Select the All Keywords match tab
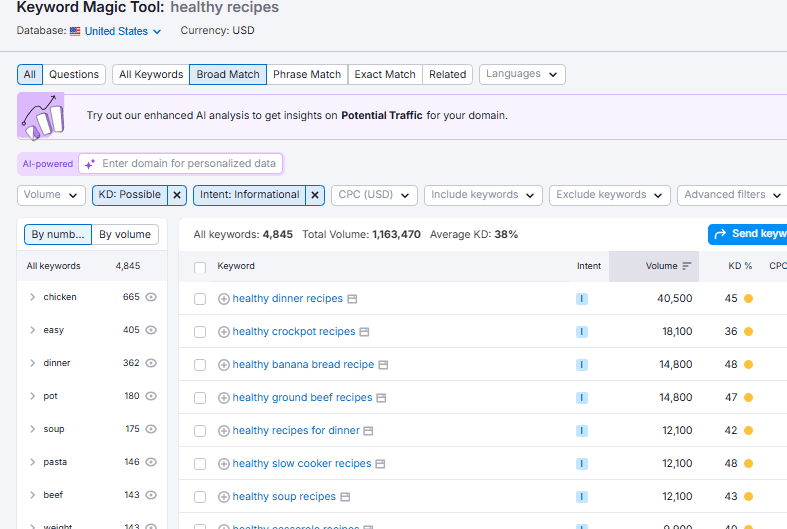This screenshot has width=787, height=529. [151, 75]
